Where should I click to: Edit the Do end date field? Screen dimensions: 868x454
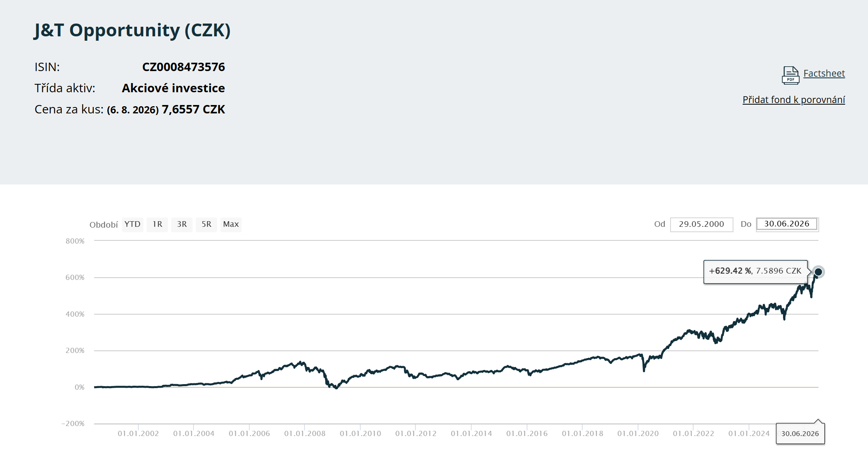pyautogui.click(x=787, y=224)
